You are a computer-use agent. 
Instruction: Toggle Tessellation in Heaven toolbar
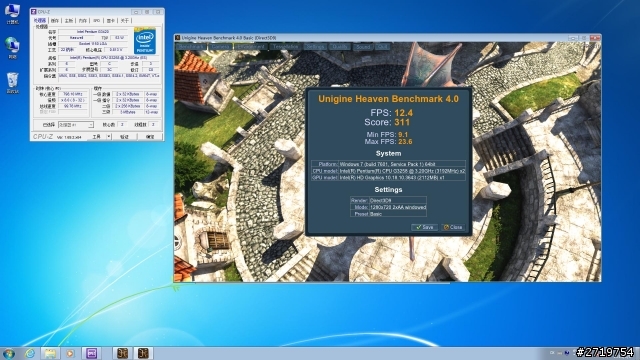[x=286, y=47]
